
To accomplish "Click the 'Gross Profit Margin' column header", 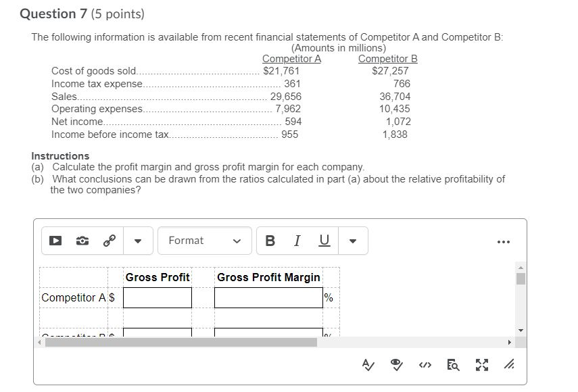I will (268, 277).
